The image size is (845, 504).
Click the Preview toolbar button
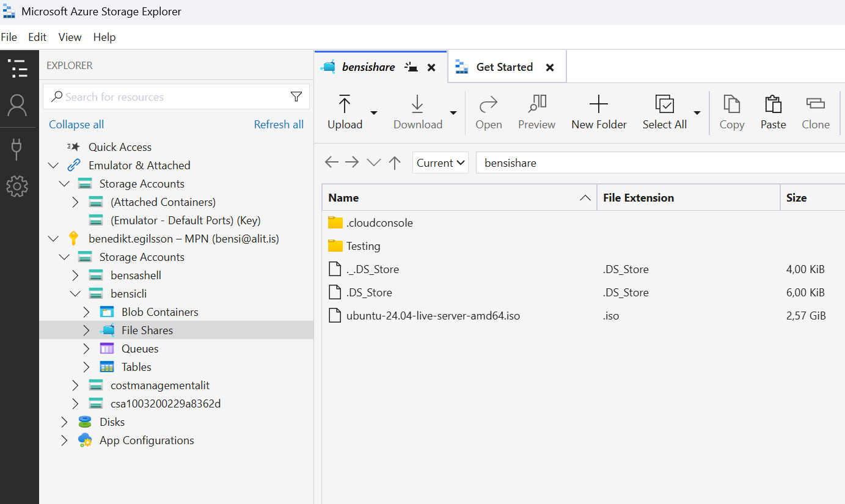(537, 112)
